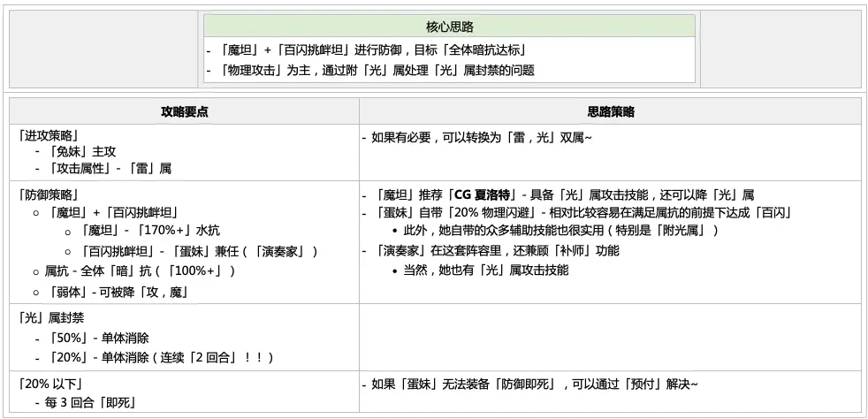Image resolution: width=868 pixels, height=419 pixels.
Task: Click the 「50%」单体消除 line
Action: pos(92,339)
